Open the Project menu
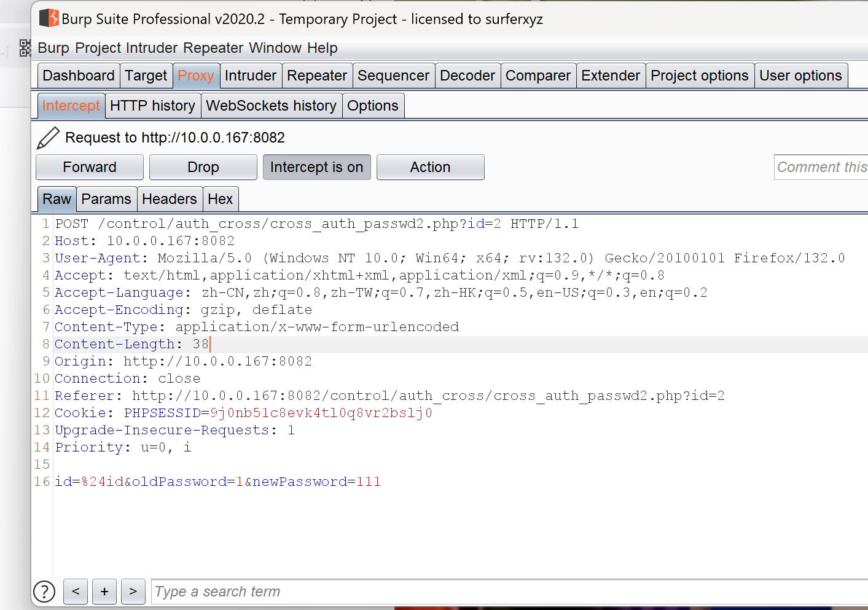This screenshot has height=610, width=868. (x=98, y=48)
